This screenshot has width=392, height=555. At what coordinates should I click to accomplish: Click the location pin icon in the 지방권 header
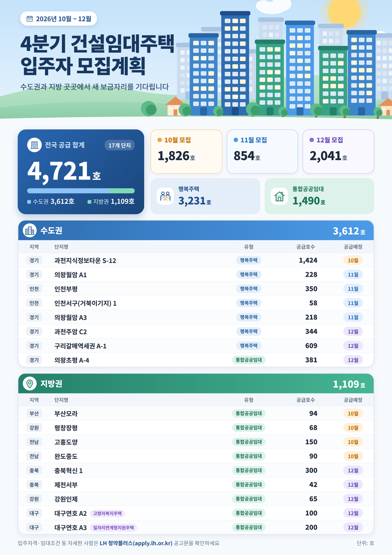[30, 384]
